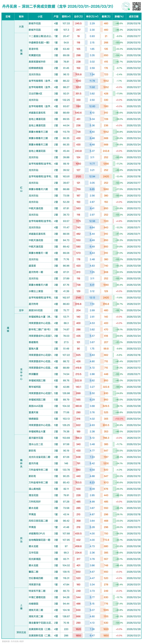
Task: Click community name 美丽AAA花园
Action: (36, 406)
